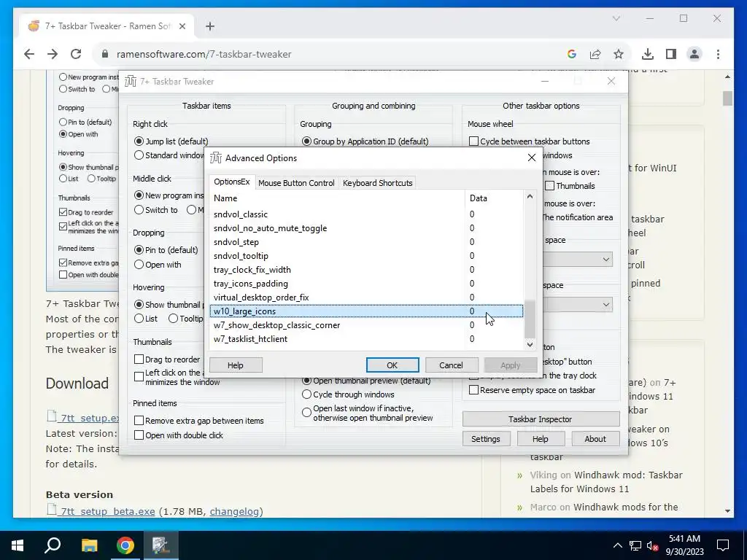Reload the page with the refresh icon

pos(76,54)
